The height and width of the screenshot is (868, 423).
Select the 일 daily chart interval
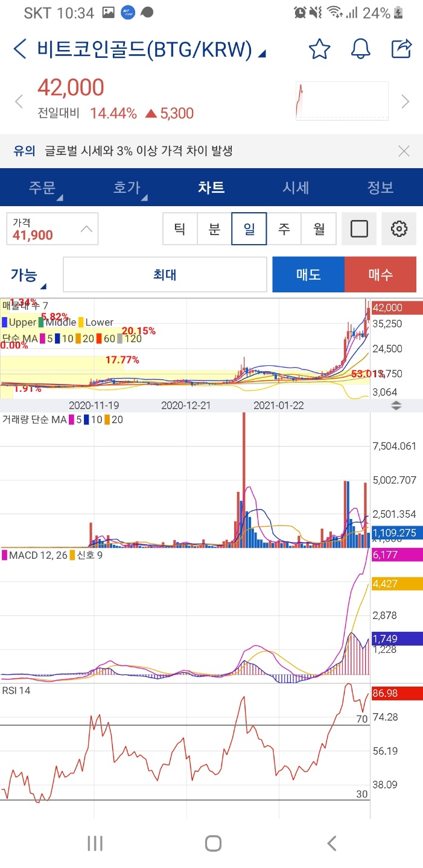(249, 229)
